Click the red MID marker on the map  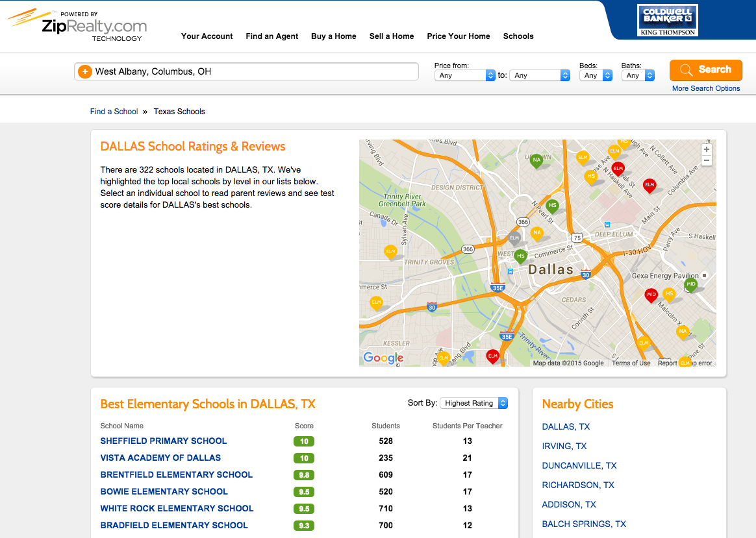tap(651, 295)
